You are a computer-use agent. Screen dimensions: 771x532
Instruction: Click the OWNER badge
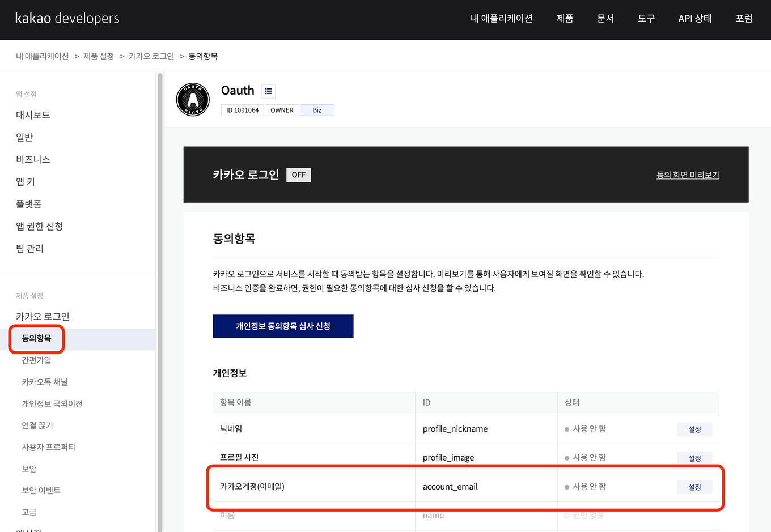click(x=282, y=110)
